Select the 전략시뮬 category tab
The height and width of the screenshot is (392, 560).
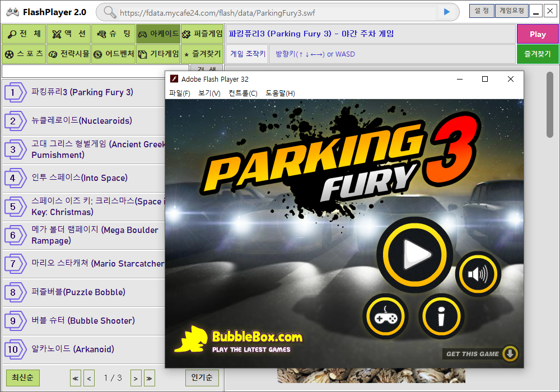coord(69,54)
